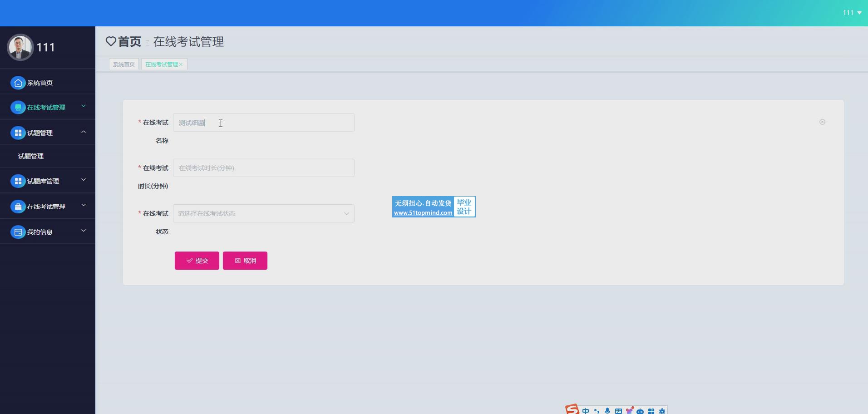Image resolution: width=868 pixels, height=414 pixels.
Task: Open the 请选择在线考试状态 dropdown
Action: pos(263,213)
